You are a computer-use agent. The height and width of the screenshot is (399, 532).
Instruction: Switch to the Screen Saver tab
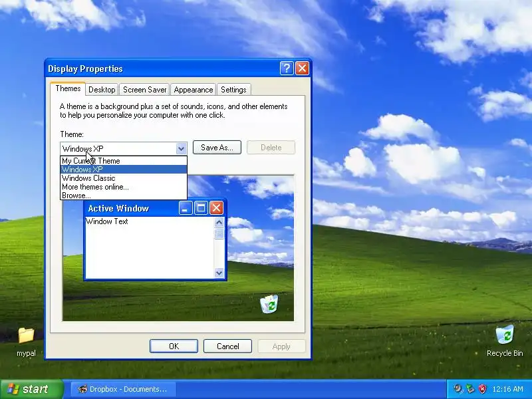click(x=144, y=90)
